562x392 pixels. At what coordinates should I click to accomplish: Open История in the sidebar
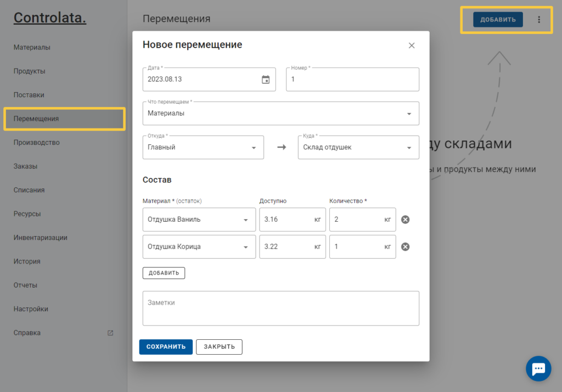click(27, 261)
